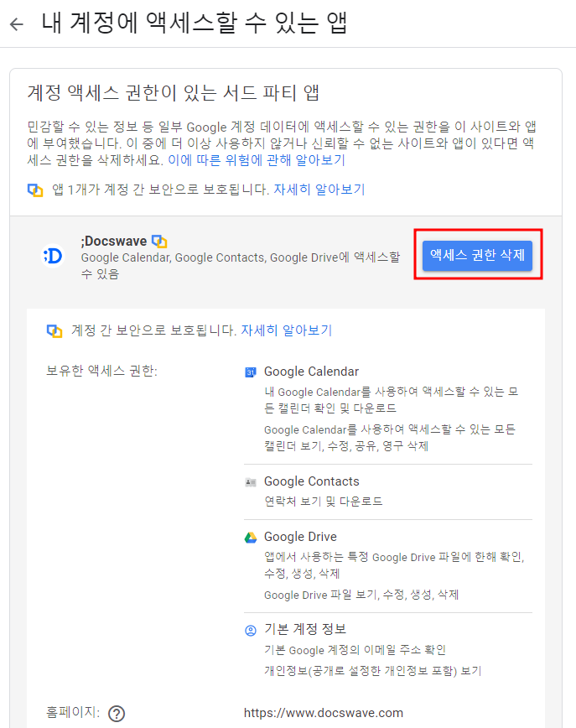Click the Google Contacts icon
The image size is (576, 728).
(x=251, y=482)
